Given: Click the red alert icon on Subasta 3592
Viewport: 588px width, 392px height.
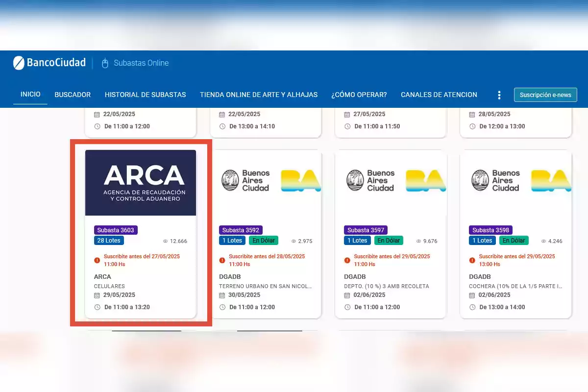Looking at the screenshot, I should 222,260.
